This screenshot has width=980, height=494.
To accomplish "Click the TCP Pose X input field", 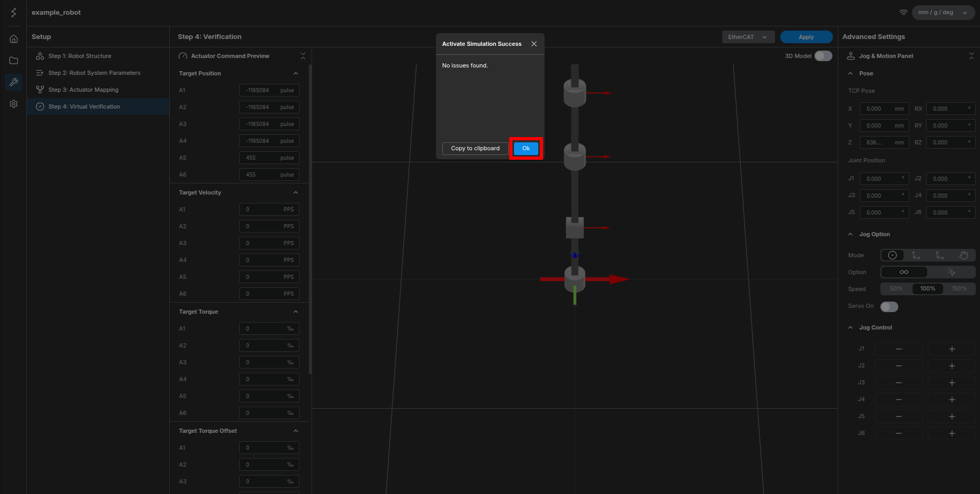I will (x=877, y=109).
